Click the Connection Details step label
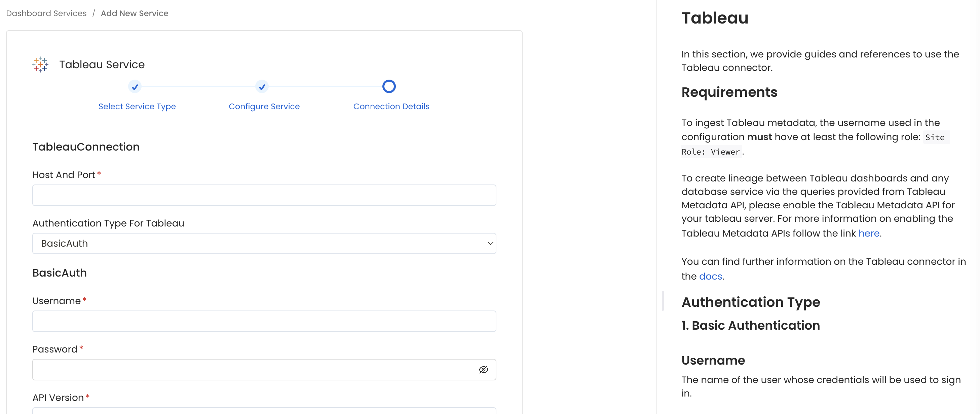 (x=391, y=107)
